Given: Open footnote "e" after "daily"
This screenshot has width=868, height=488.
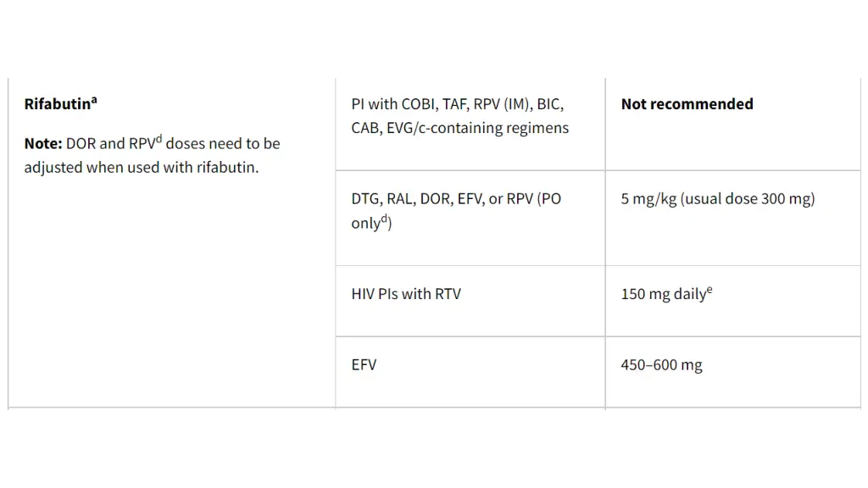Looking at the screenshot, I should [709, 290].
